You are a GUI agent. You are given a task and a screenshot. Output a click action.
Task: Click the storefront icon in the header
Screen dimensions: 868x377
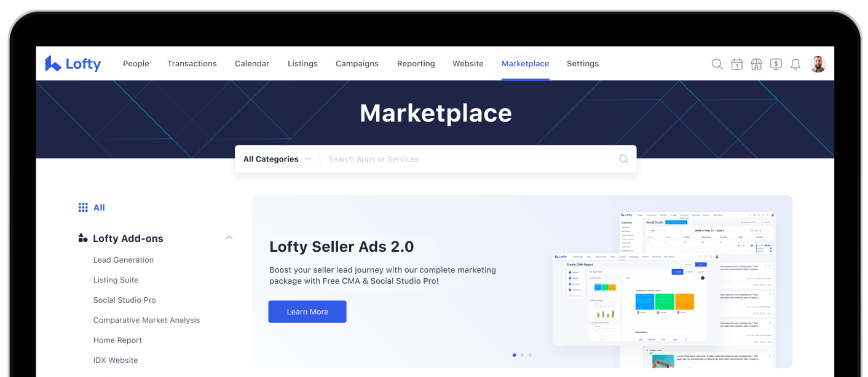pyautogui.click(x=756, y=64)
